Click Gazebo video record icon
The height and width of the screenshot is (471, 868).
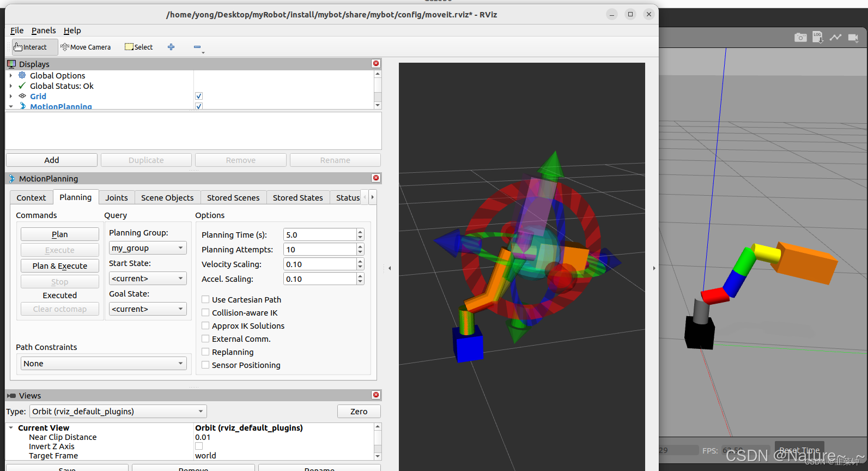[853, 37]
